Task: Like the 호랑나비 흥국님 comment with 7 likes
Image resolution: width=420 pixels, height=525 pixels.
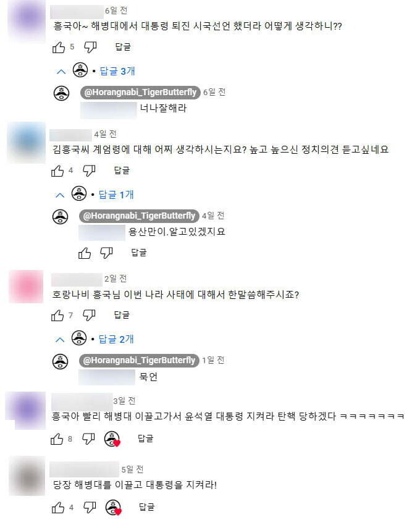Action: (57, 315)
